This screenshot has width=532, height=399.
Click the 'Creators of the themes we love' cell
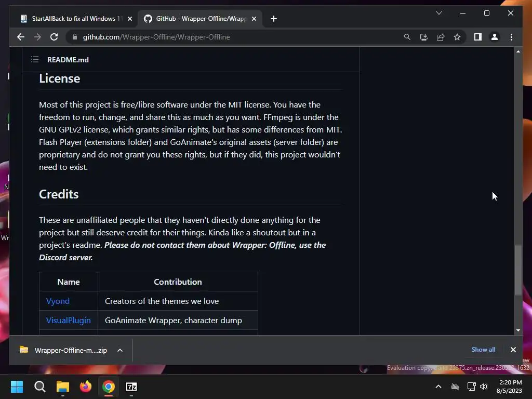click(x=178, y=301)
